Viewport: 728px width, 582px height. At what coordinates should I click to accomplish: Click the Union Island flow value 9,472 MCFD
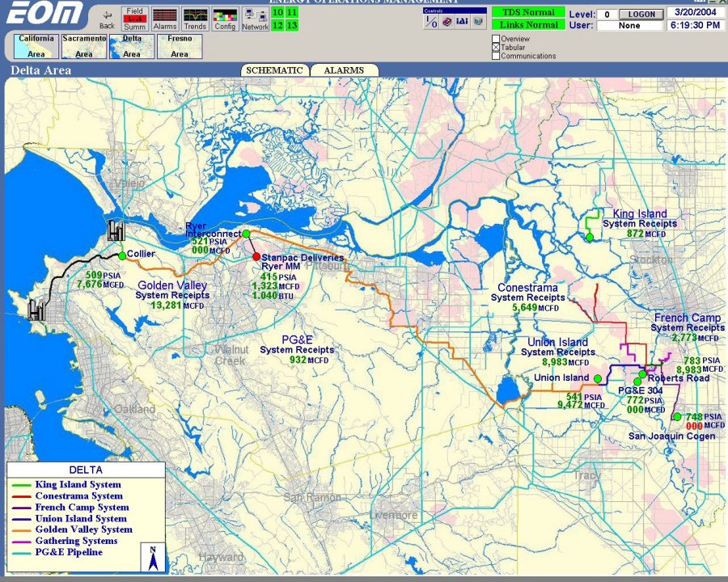click(x=582, y=405)
